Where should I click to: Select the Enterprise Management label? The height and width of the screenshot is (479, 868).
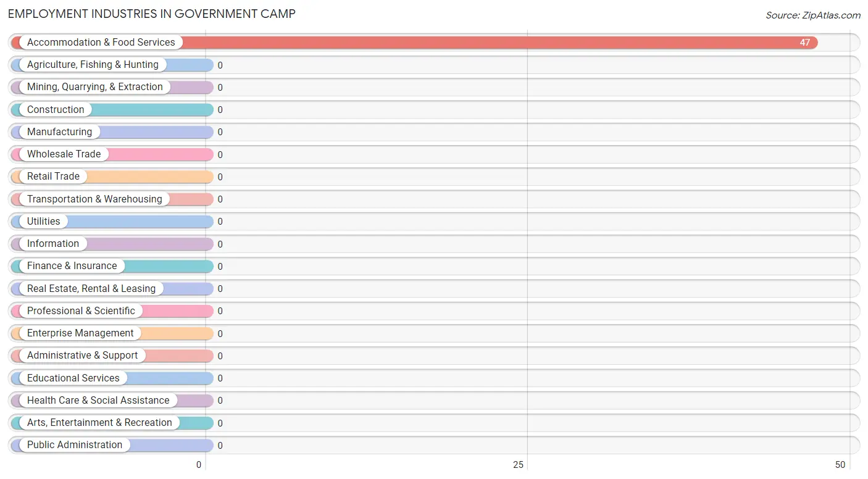click(x=80, y=333)
